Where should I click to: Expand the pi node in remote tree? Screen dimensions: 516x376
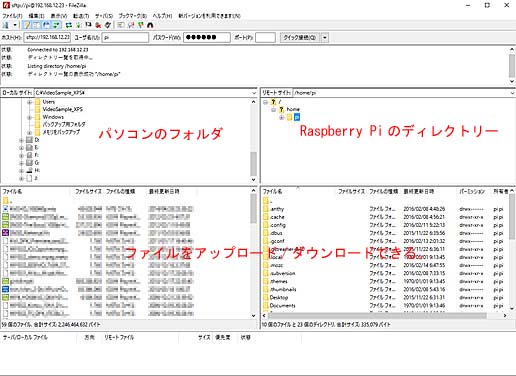point(281,117)
